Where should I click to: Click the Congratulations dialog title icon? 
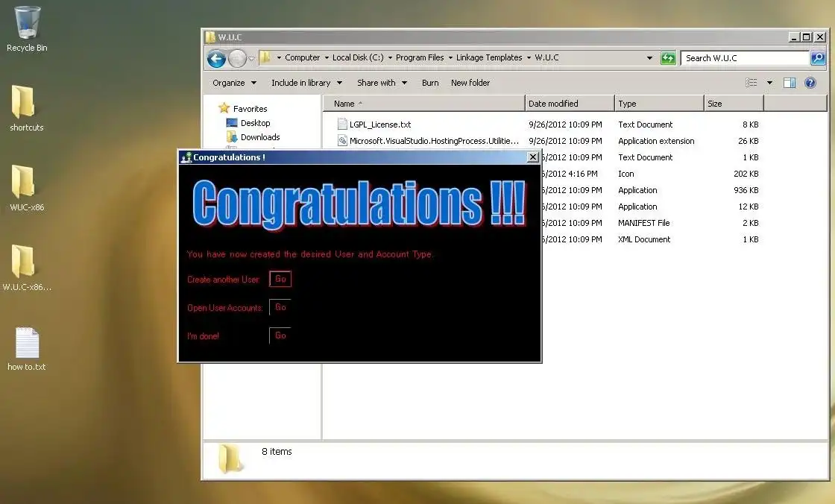[186, 157]
